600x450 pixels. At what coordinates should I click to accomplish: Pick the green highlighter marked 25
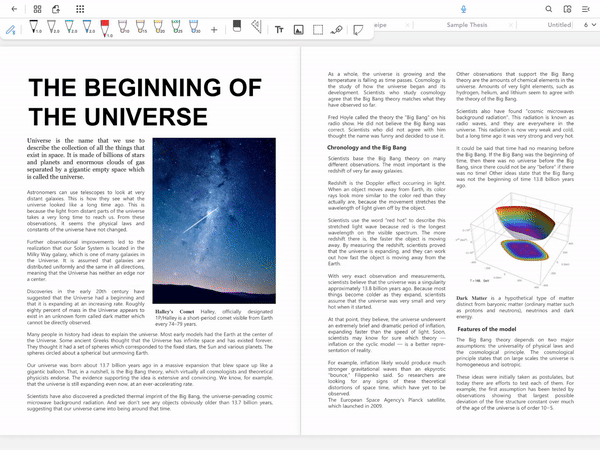tap(176, 27)
